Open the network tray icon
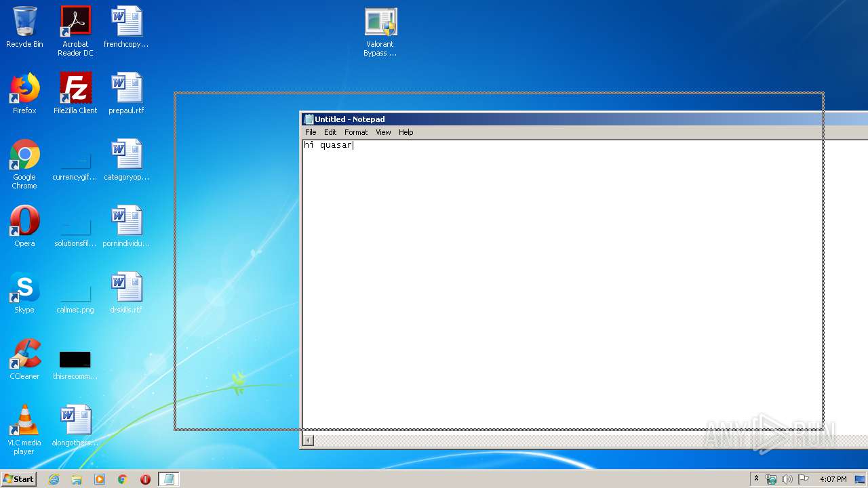The image size is (868, 488). coord(771,479)
